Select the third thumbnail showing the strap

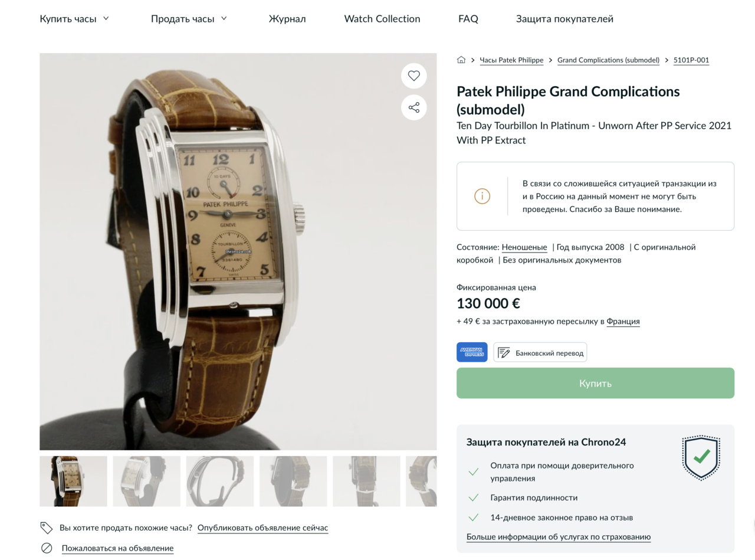(220, 481)
